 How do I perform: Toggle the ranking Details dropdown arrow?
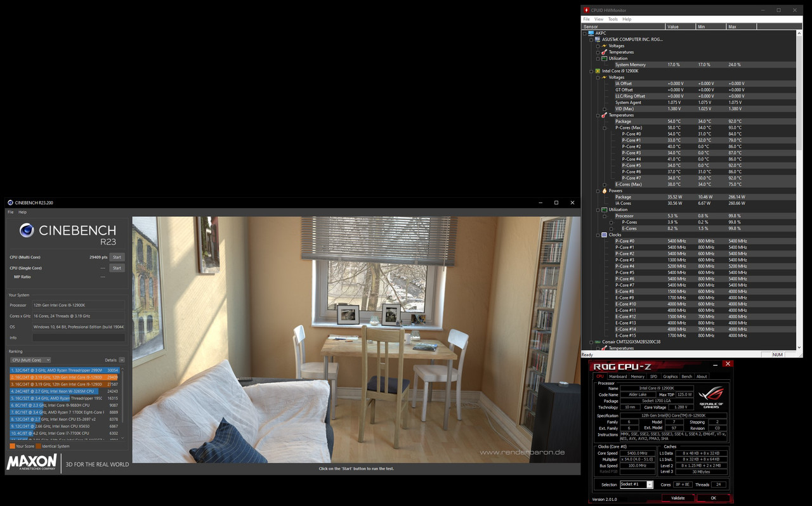122,360
